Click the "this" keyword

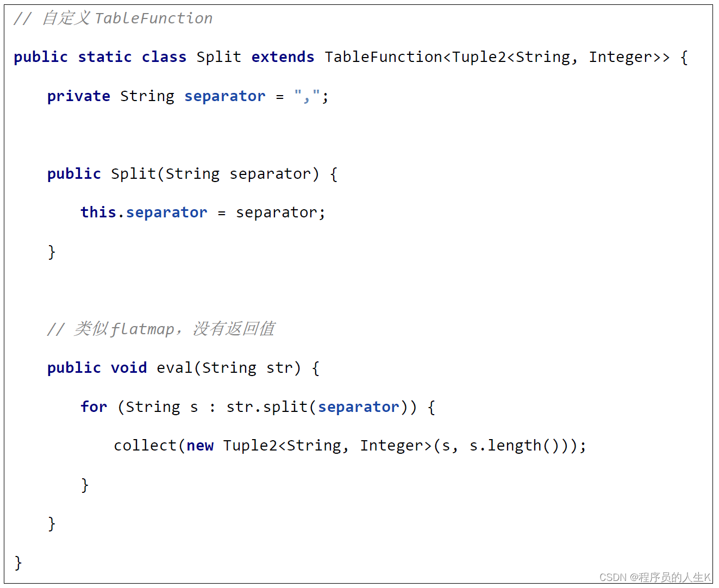(x=98, y=212)
